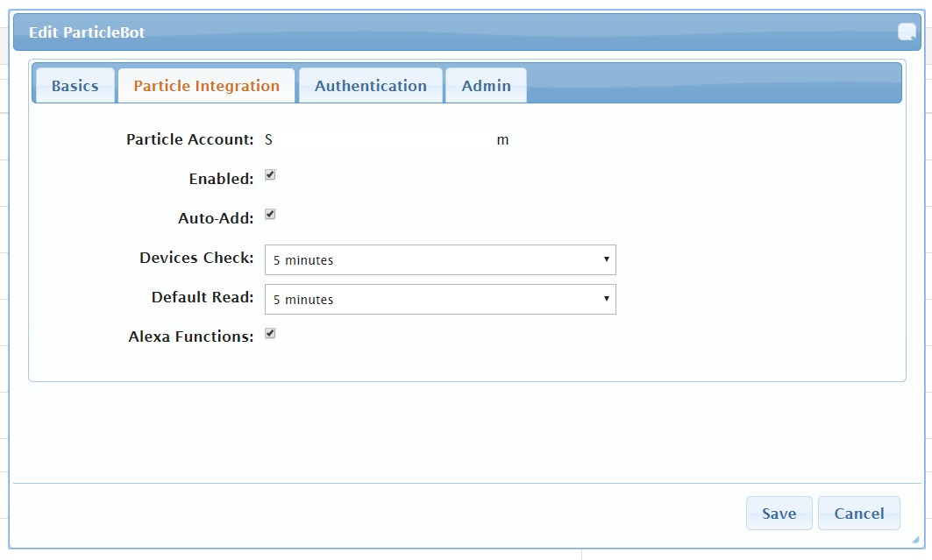Click the "Auto-Add:" label text

216,218
